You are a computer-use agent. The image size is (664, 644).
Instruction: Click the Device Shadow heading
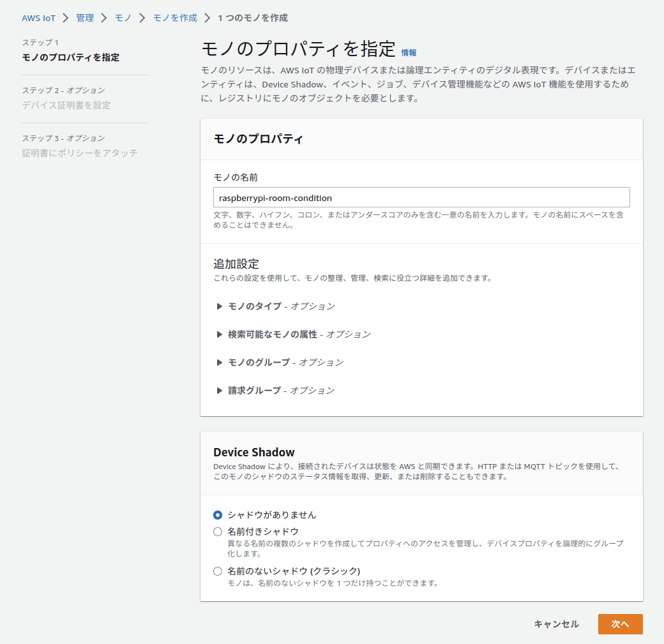(x=254, y=452)
